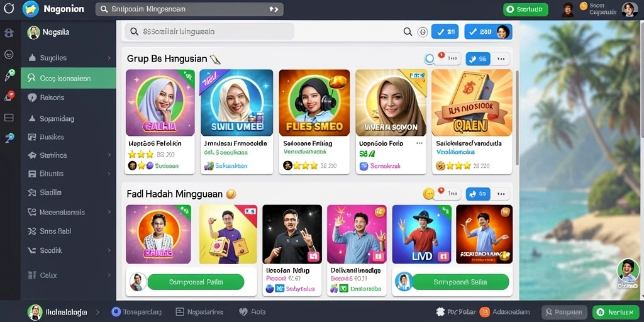Open the Nogadarins item in bottom bar
Viewport: 644px width, 322px height.
pyautogui.click(x=199, y=312)
